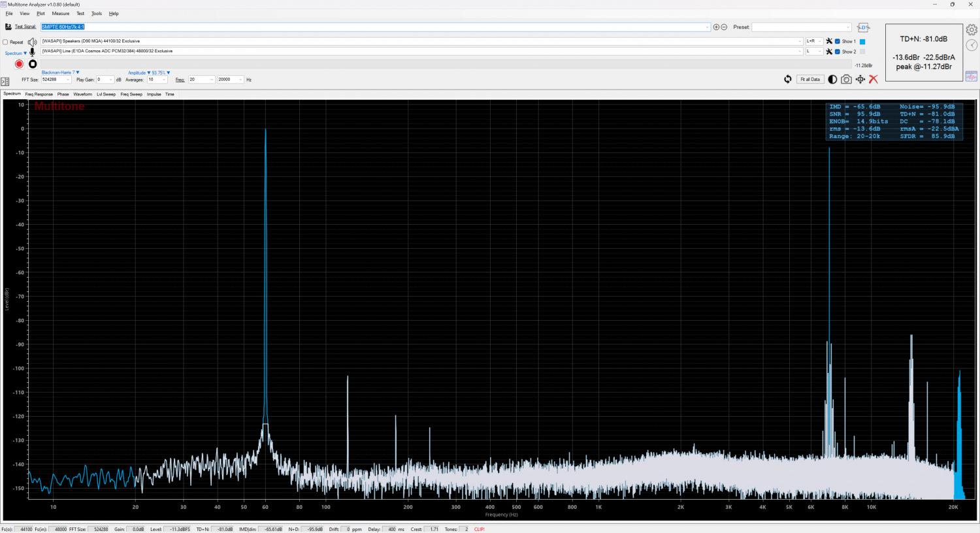The image size is (980, 533).
Task: Switch to the Phase tab
Action: tap(63, 94)
